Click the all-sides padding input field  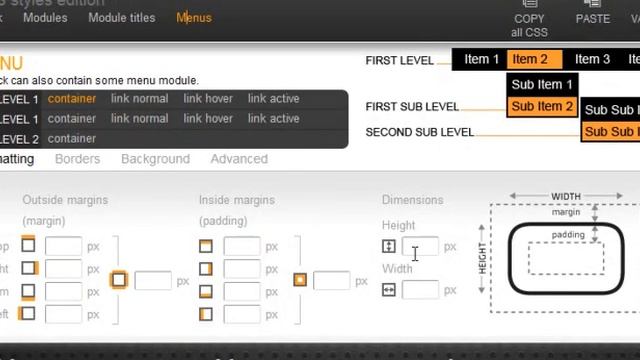[331, 280]
